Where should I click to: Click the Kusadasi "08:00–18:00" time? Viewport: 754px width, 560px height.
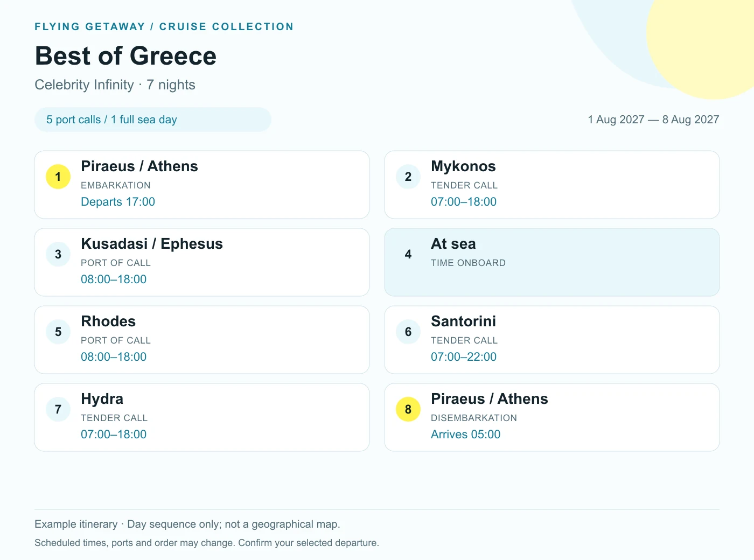tap(114, 279)
